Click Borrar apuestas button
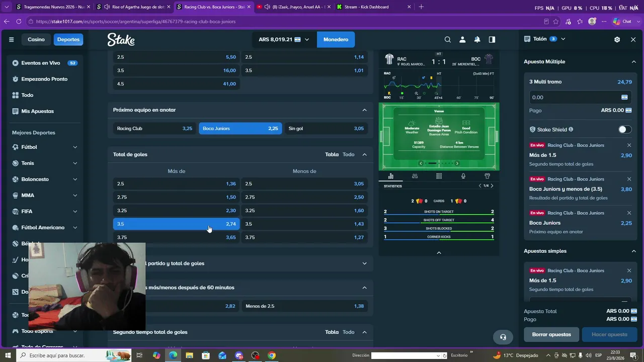The width and height of the screenshot is (644, 362). (551, 334)
